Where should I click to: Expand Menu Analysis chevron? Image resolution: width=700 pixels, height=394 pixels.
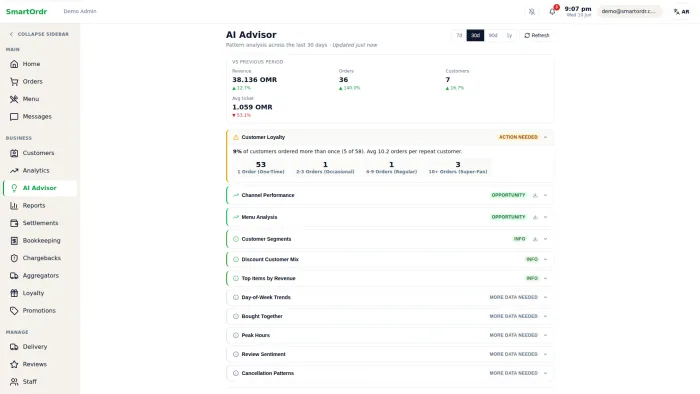point(545,217)
